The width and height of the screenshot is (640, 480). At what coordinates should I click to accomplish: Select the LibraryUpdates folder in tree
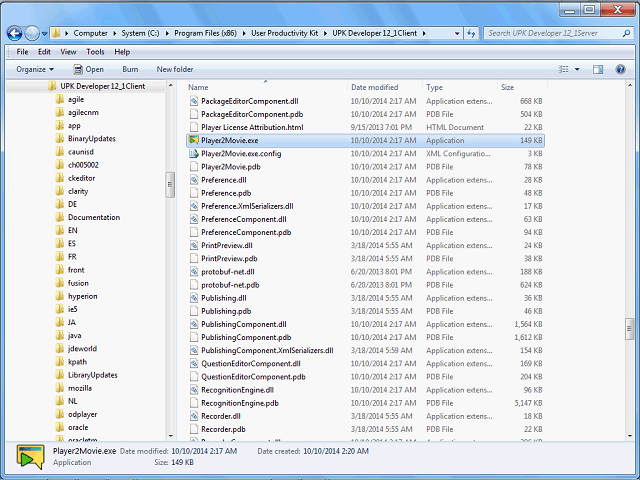click(x=93, y=375)
